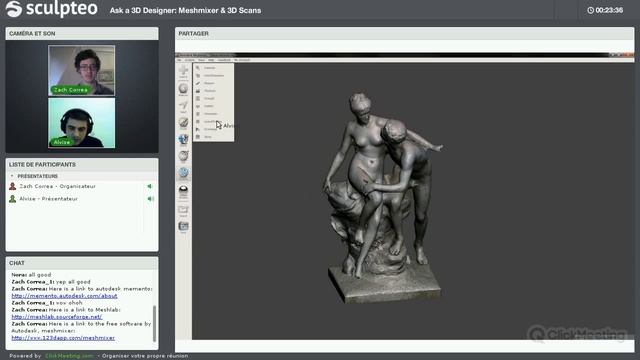Click the highlighted Analysis tool icon
Viewport: 640px width, 360px height.
pyautogui.click(x=183, y=173)
